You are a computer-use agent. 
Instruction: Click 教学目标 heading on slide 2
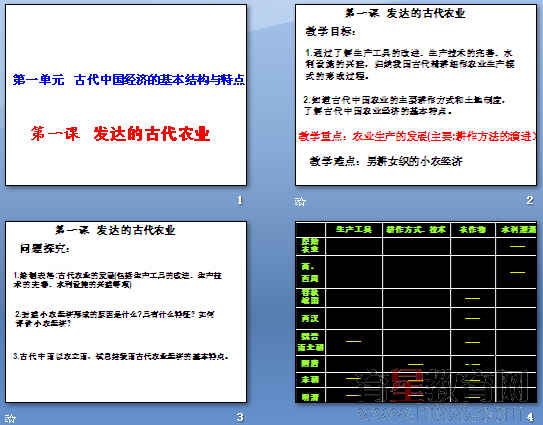click(x=330, y=32)
